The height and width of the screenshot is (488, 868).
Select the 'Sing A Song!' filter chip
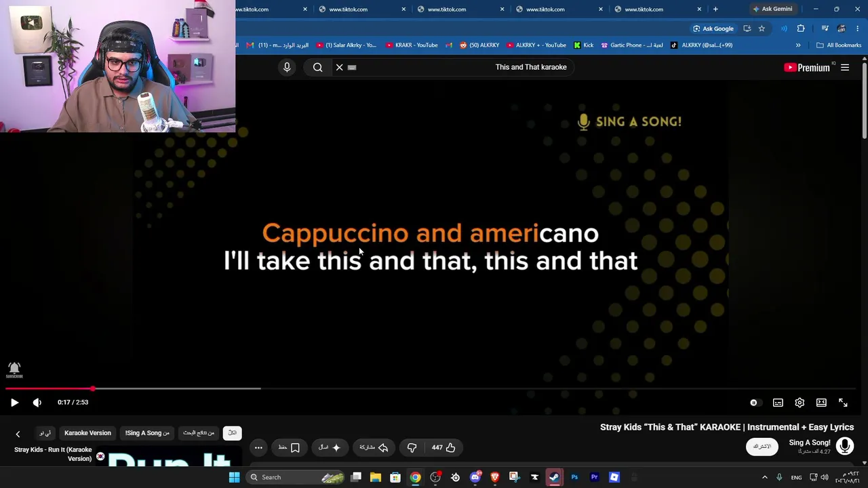click(147, 433)
